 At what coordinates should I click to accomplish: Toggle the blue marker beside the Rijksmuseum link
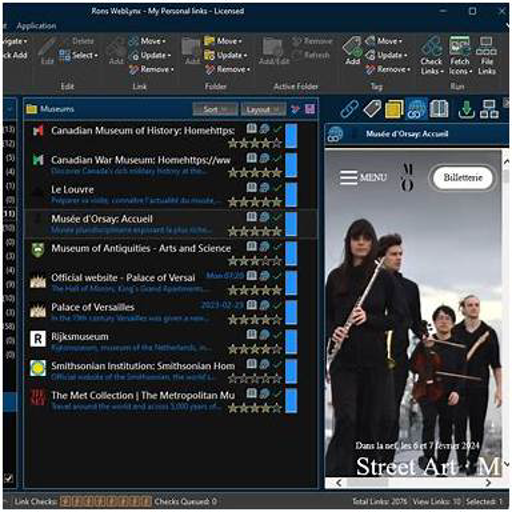click(x=291, y=342)
